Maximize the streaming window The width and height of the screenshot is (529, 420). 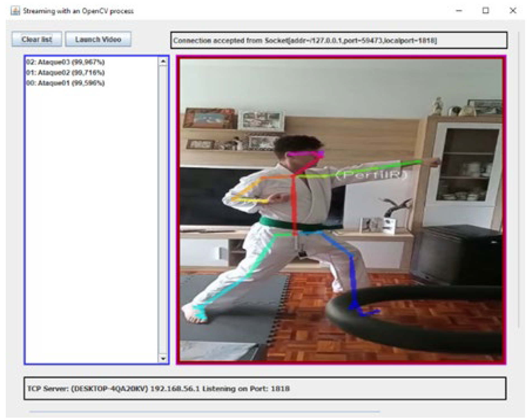486,11
